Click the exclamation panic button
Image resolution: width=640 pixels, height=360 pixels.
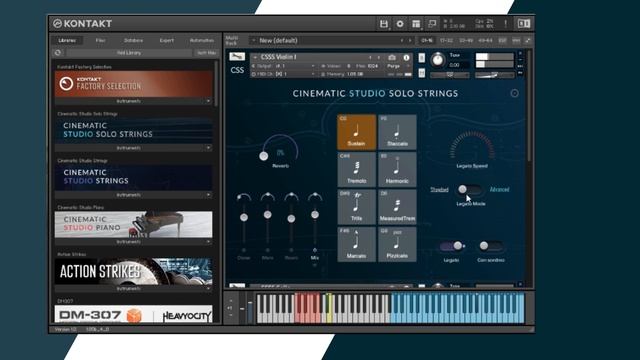(505, 24)
